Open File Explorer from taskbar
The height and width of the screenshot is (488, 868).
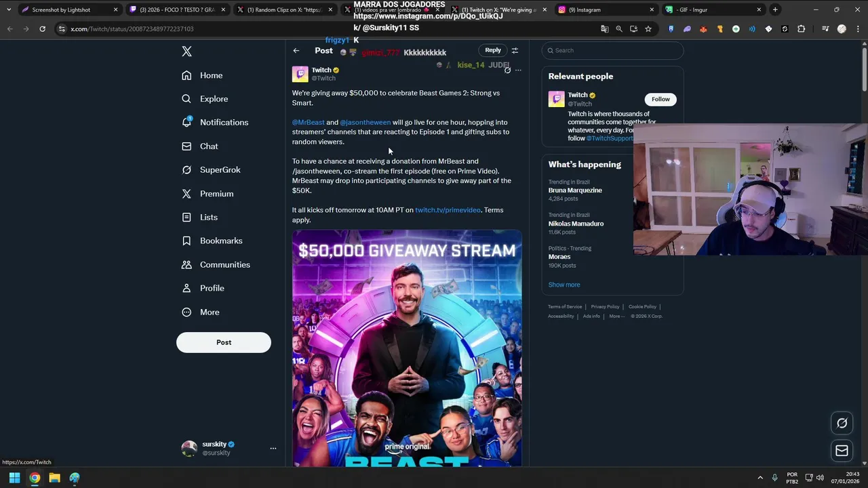coord(54,478)
